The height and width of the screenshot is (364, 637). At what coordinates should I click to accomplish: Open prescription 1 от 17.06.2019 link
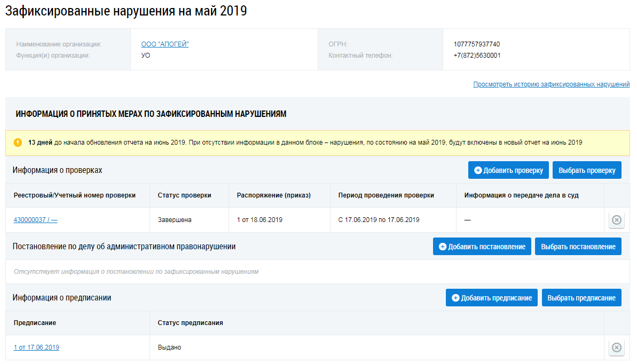point(36,347)
